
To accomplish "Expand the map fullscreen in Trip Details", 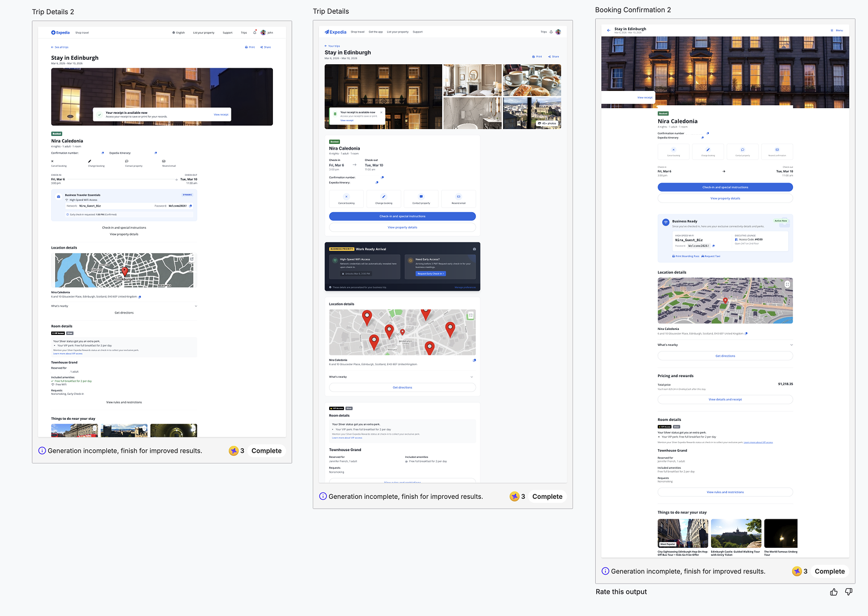I will point(471,315).
